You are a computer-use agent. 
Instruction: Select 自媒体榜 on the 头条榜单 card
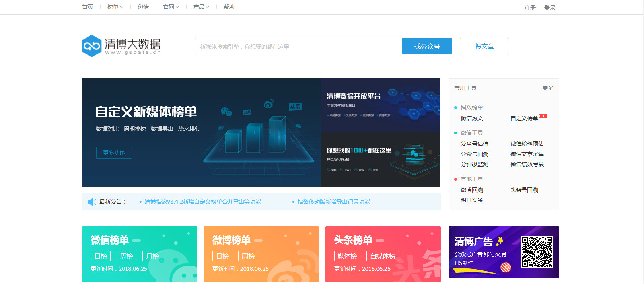(x=383, y=256)
